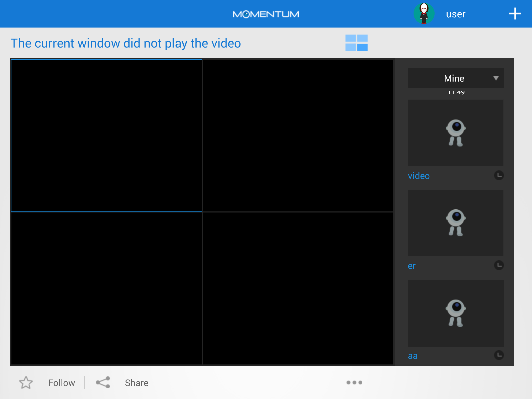The image size is (532, 399).
Task: Click the share network icon
Action: [103, 382]
